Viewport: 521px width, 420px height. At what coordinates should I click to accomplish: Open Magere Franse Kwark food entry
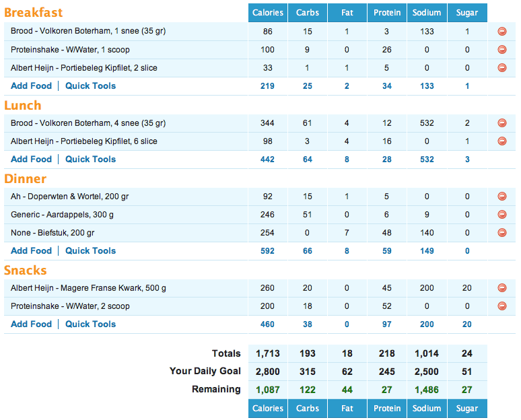click(88, 288)
